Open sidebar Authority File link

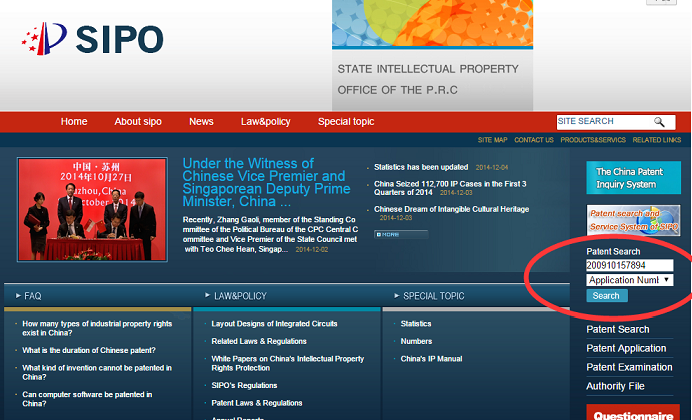click(x=615, y=386)
